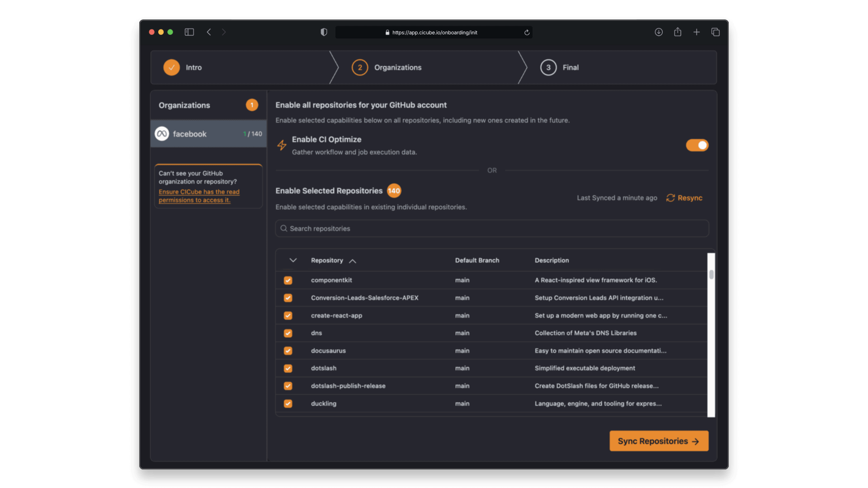Viewport: 868px width, 488px height.
Task: Open the select-all chevron dropdown in table header
Action: (293, 260)
